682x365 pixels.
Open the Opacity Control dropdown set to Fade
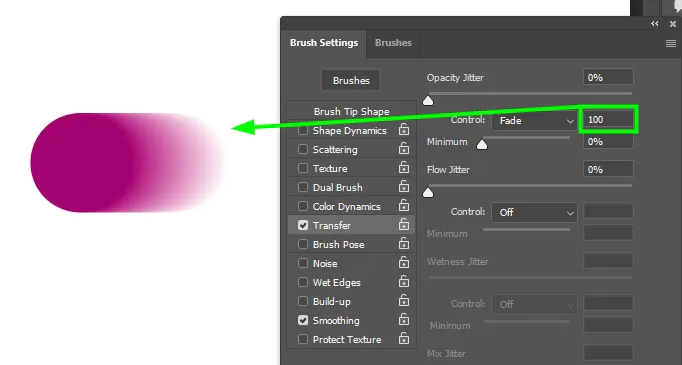(x=535, y=121)
